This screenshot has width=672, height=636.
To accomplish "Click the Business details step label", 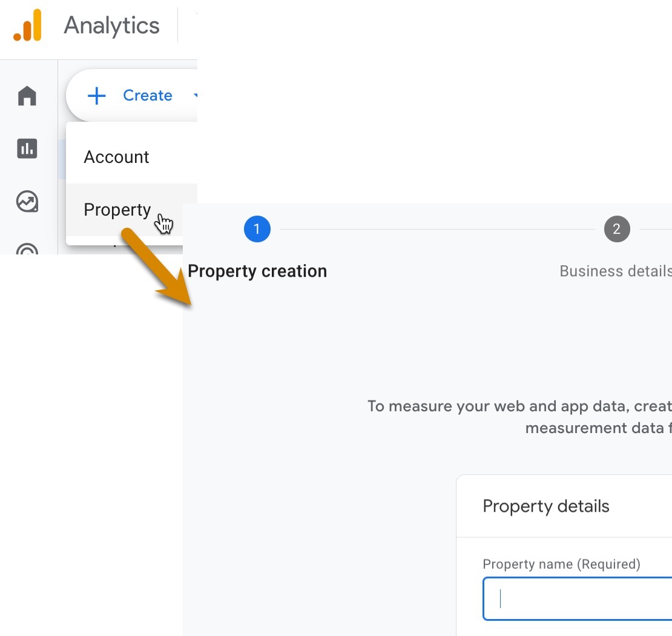I will tap(616, 271).
